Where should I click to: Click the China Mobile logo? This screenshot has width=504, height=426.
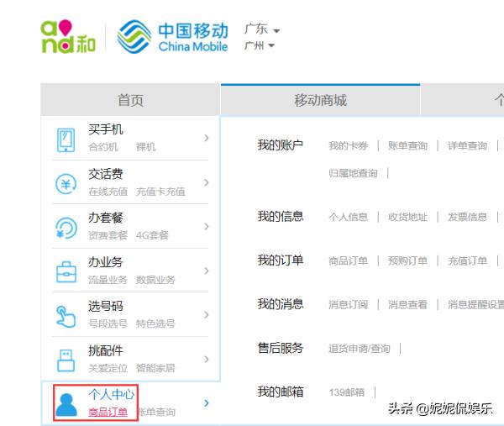tap(173, 37)
